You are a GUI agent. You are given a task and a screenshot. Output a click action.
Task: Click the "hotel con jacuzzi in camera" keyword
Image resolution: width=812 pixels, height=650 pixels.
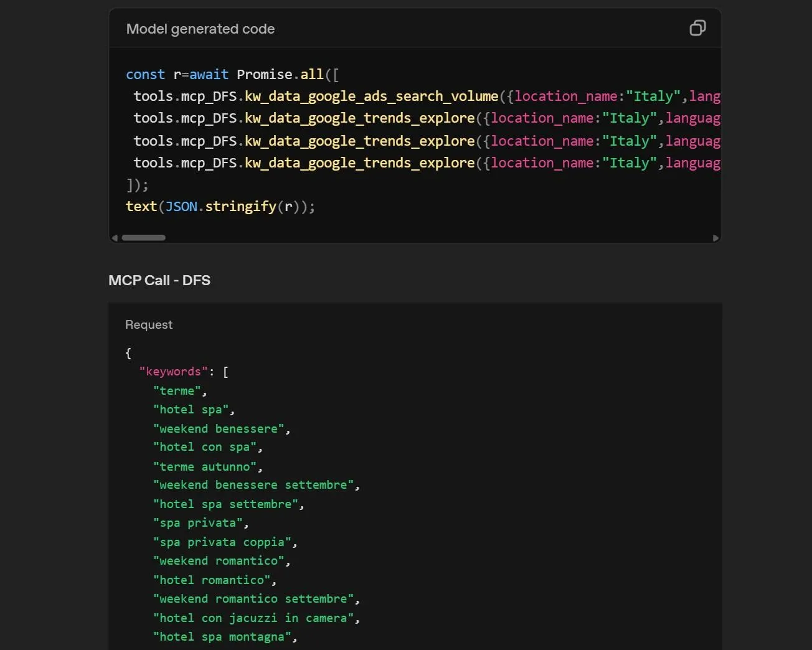tap(253, 618)
